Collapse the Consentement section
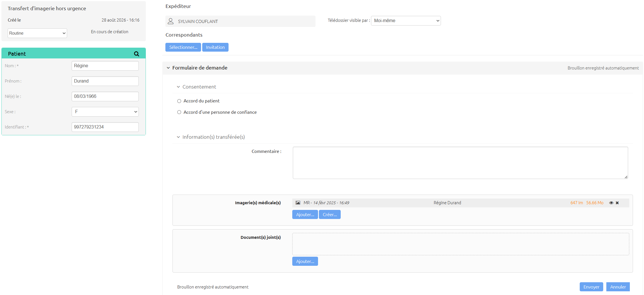Screen dimensions: 644x295 (x=178, y=87)
